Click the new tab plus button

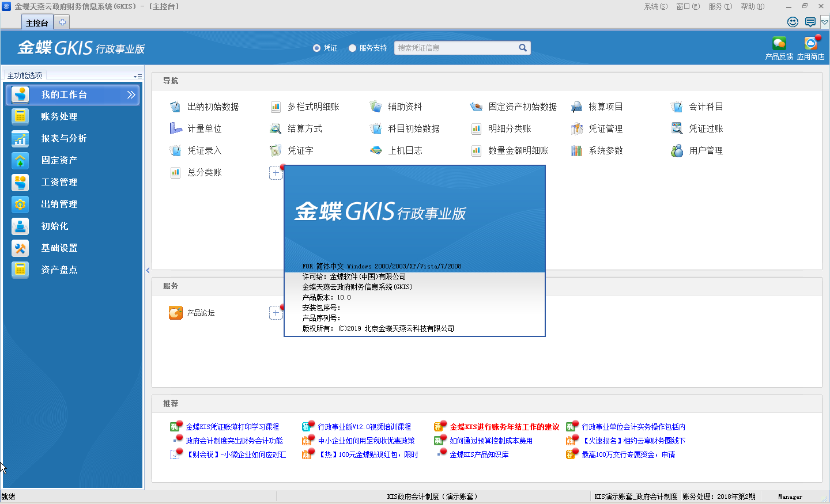(x=62, y=22)
